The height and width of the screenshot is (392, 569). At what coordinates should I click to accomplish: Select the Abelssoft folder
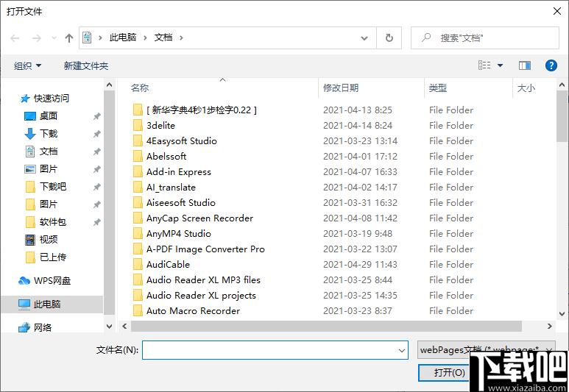(x=166, y=157)
